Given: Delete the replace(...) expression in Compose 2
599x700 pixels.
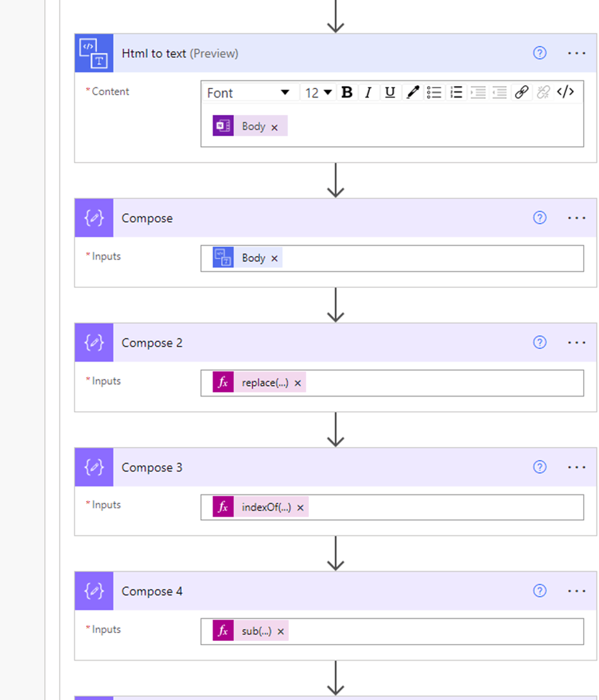Looking at the screenshot, I should pyautogui.click(x=297, y=382).
